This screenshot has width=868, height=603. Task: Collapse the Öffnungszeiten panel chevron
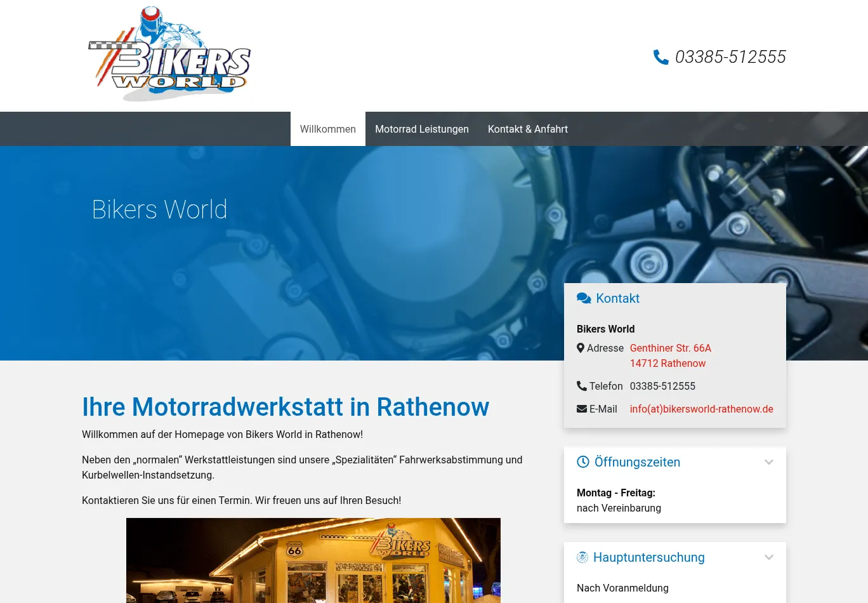[769, 462]
